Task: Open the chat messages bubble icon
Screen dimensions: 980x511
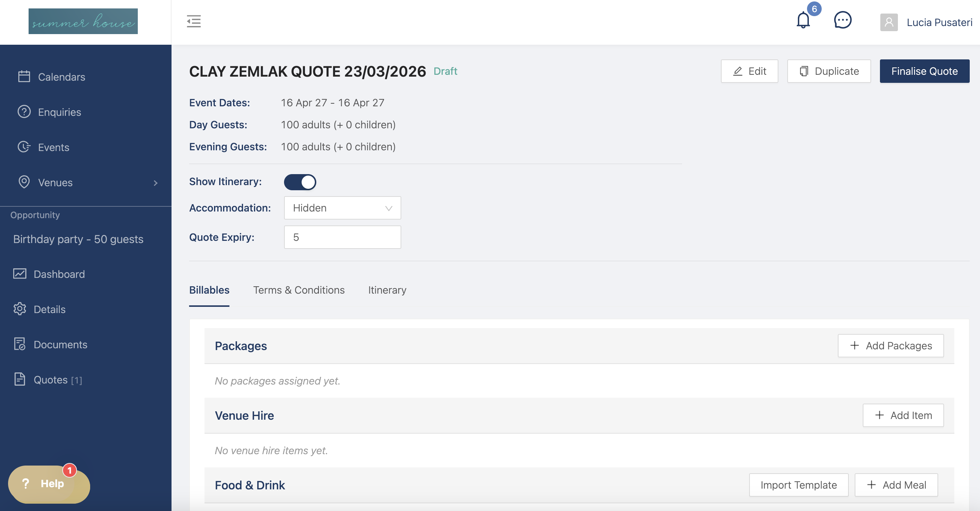Action: point(842,21)
